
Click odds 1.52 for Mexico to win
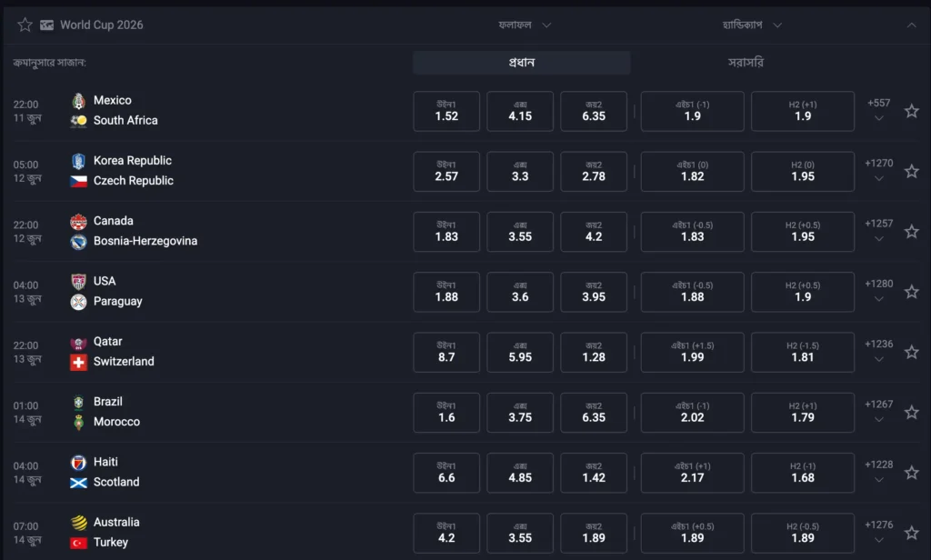click(x=446, y=111)
